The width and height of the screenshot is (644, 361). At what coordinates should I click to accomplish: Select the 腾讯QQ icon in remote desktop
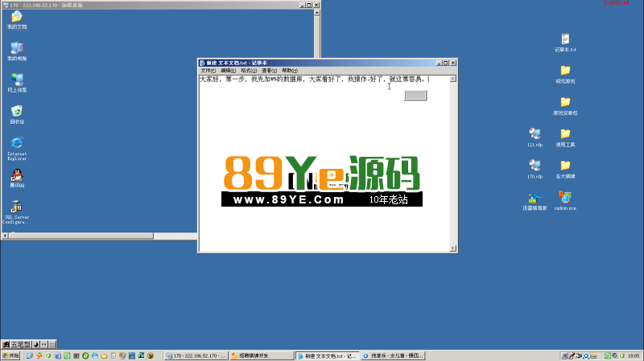pos(17,175)
